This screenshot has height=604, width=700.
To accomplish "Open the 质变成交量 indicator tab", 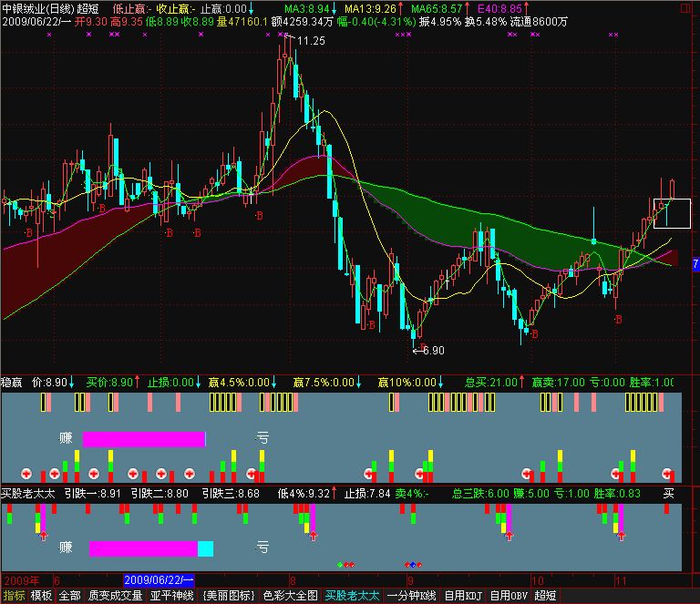I will click(115, 596).
